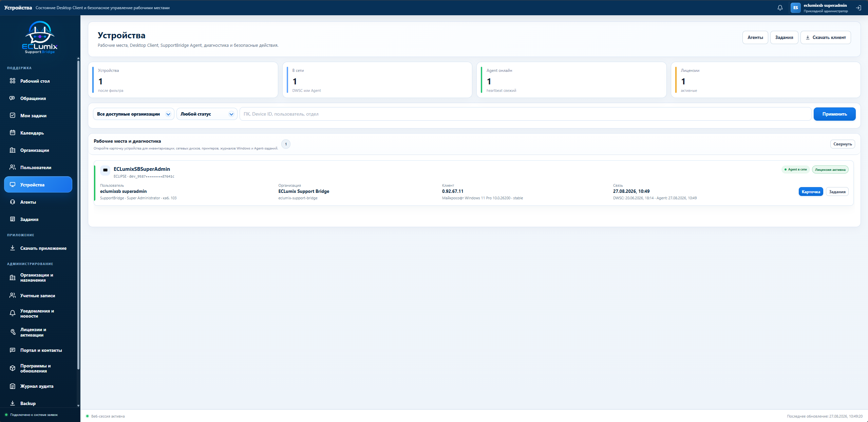The width and height of the screenshot is (868, 422).
Task: Click the Задания button in page header
Action: (784, 37)
